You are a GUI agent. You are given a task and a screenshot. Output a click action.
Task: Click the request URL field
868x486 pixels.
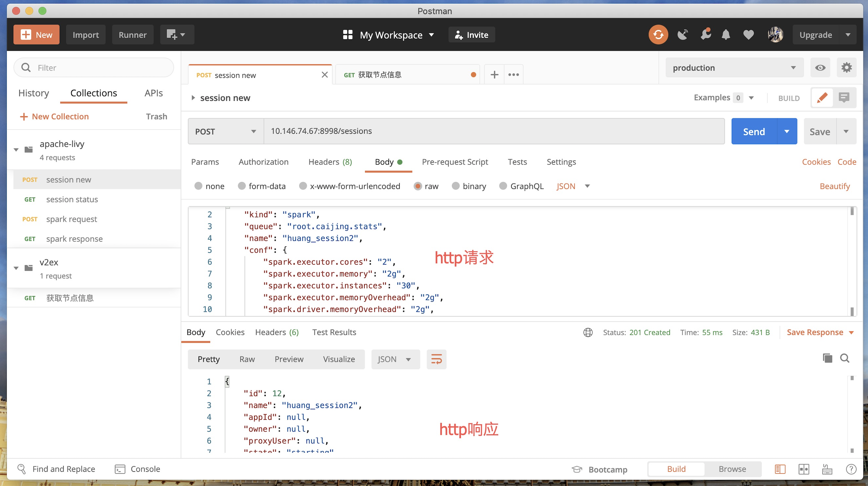pyautogui.click(x=494, y=131)
